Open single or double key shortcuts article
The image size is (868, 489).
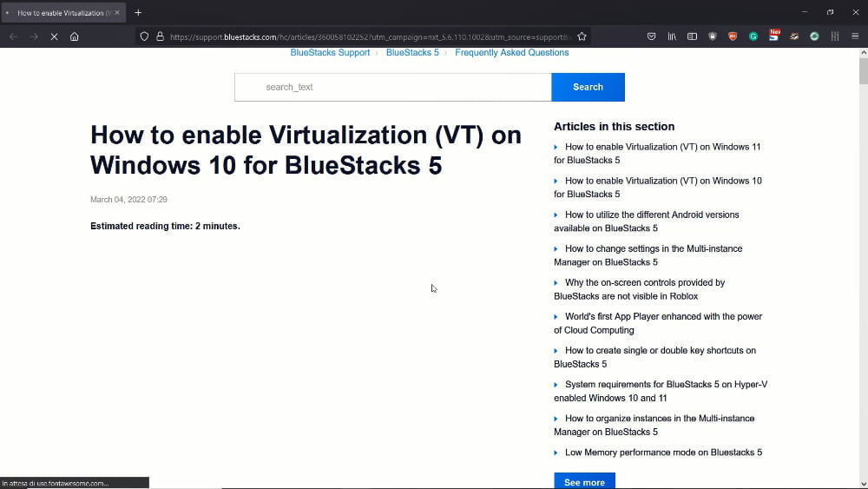[x=654, y=357]
